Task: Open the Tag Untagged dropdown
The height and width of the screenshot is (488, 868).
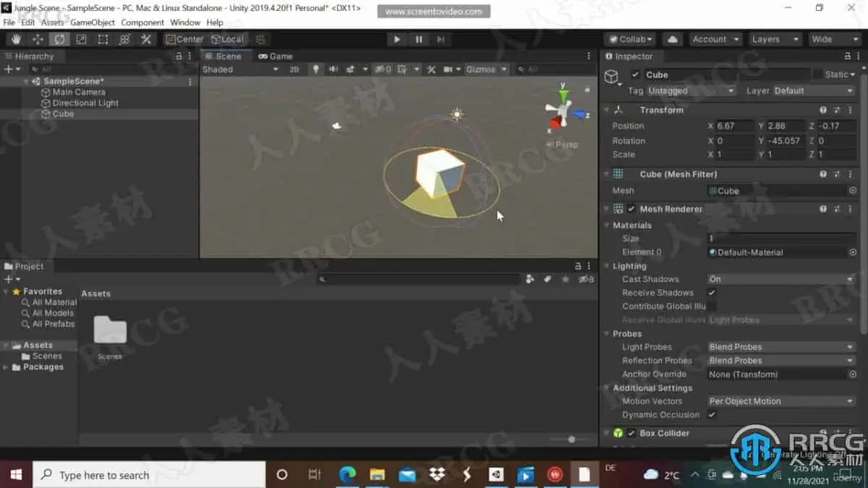Action: (x=691, y=91)
